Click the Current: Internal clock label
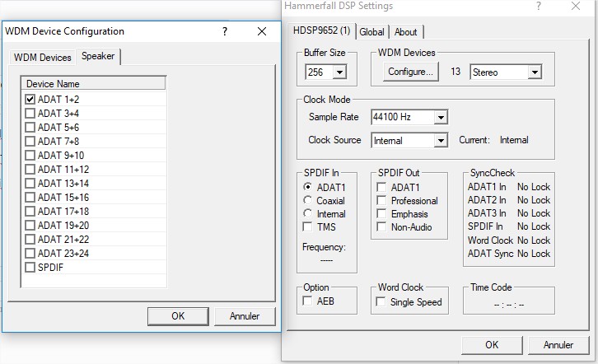The image size is (598, 364). [493, 140]
